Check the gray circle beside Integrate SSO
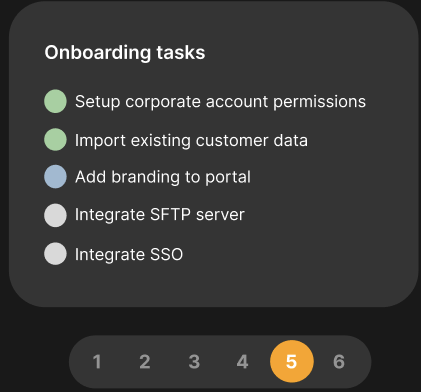The image size is (421, 392). click(55, 254)
